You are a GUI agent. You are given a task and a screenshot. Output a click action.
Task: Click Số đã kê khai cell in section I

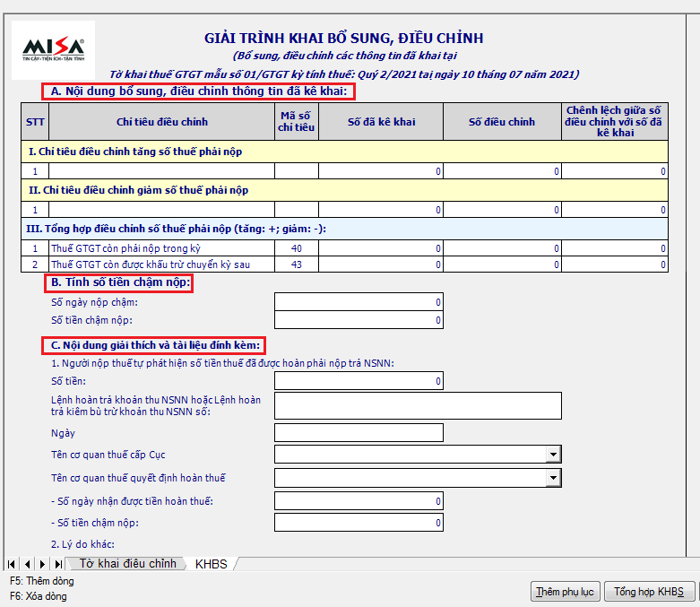click(381, 171)
